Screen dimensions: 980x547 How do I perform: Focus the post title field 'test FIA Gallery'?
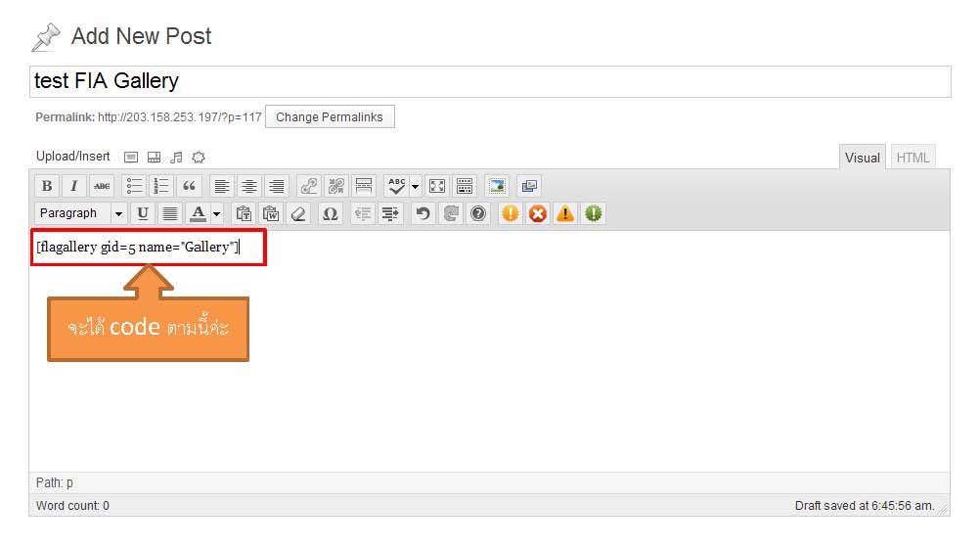point(490,81)
